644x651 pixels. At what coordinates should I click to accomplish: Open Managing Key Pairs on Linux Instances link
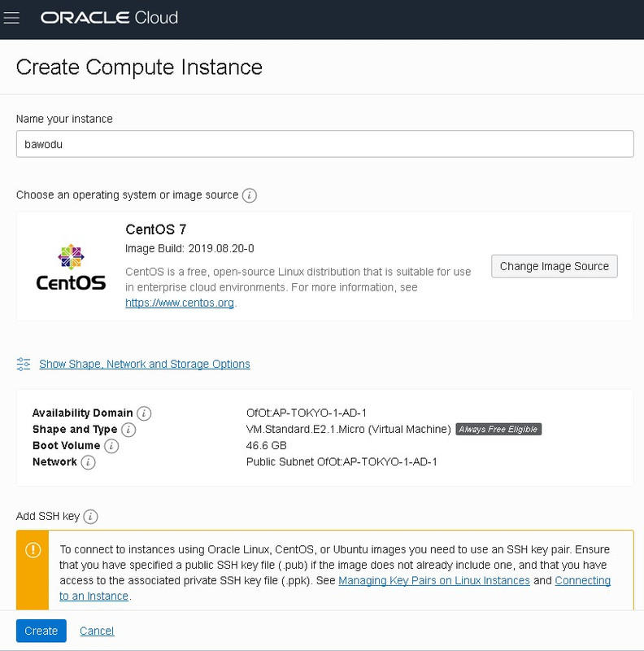coord(434,580)
